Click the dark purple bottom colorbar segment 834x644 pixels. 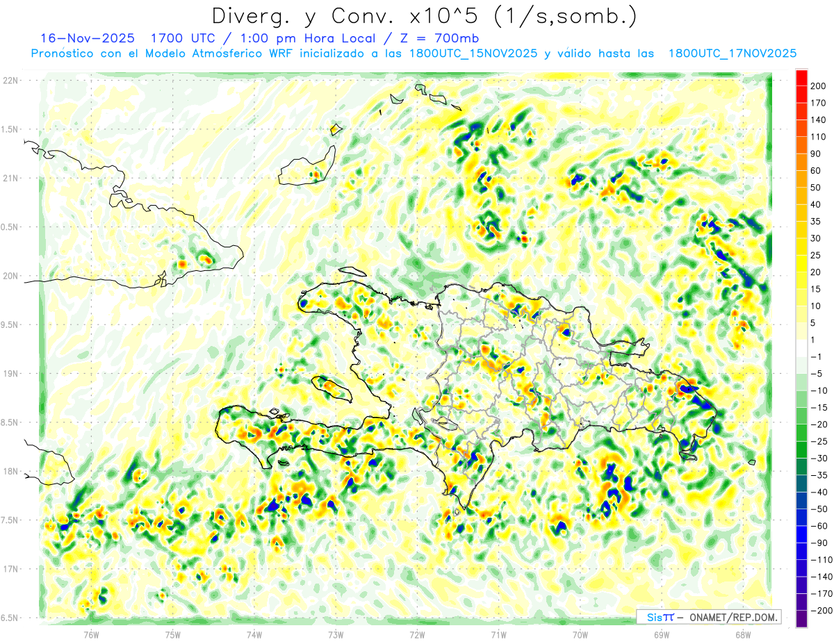point(802,619)
